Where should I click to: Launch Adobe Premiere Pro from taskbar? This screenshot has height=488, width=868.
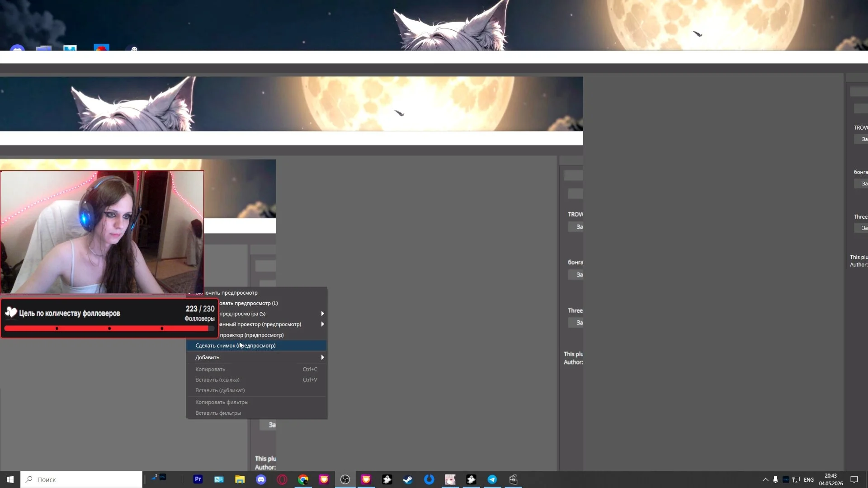[x=198, y=479]
